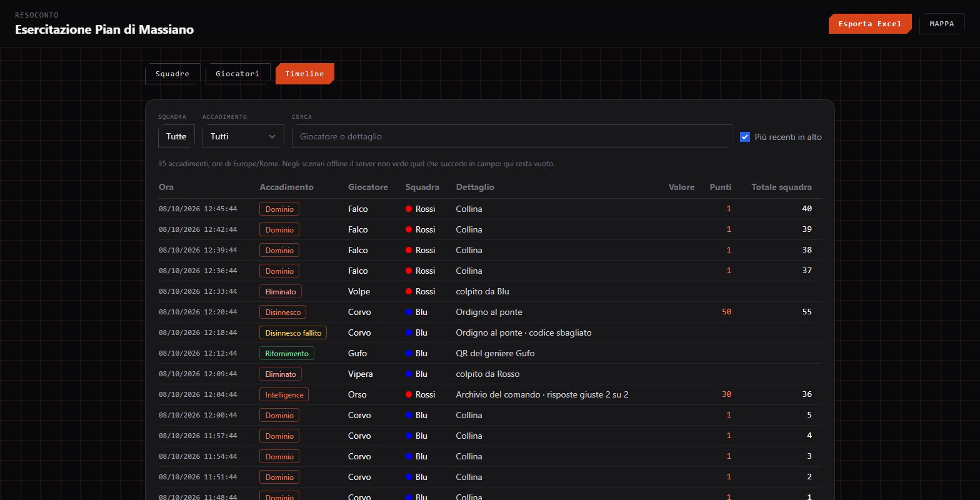Click the Punti column header
The image size is (980, 500).
pos(721,187)
